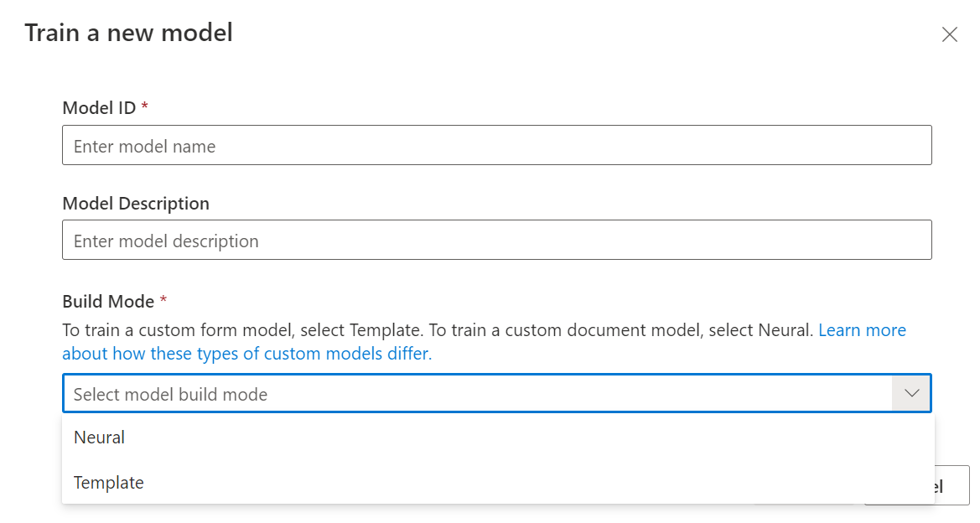Click the 'Enter model name' placeholder text

click(x=145, y=147)
